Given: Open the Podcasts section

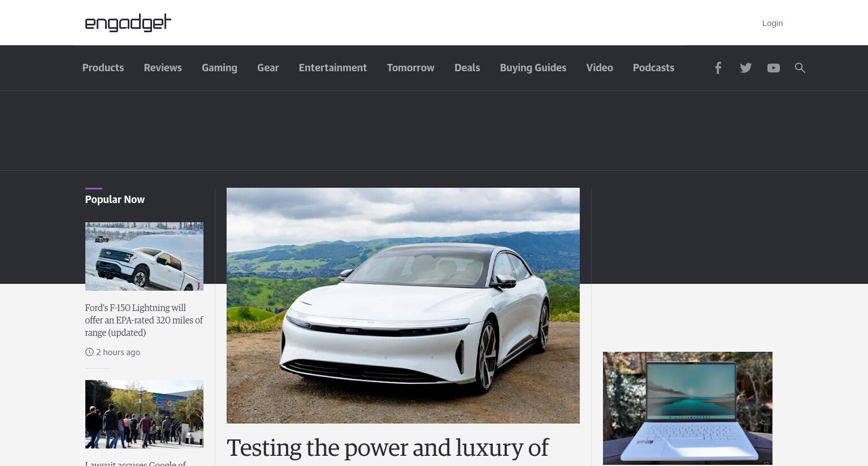Looking at the screenshot, I should pyautogui.click(x=653, y=68).
